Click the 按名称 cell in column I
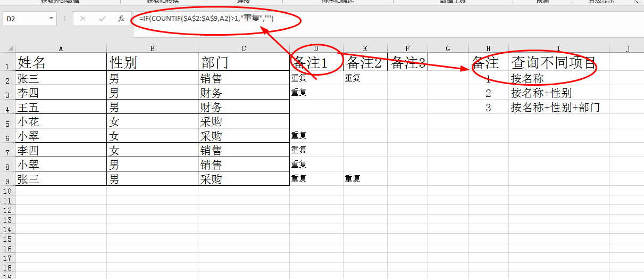This screenshot has height=279, width=644. click(559, 78)
